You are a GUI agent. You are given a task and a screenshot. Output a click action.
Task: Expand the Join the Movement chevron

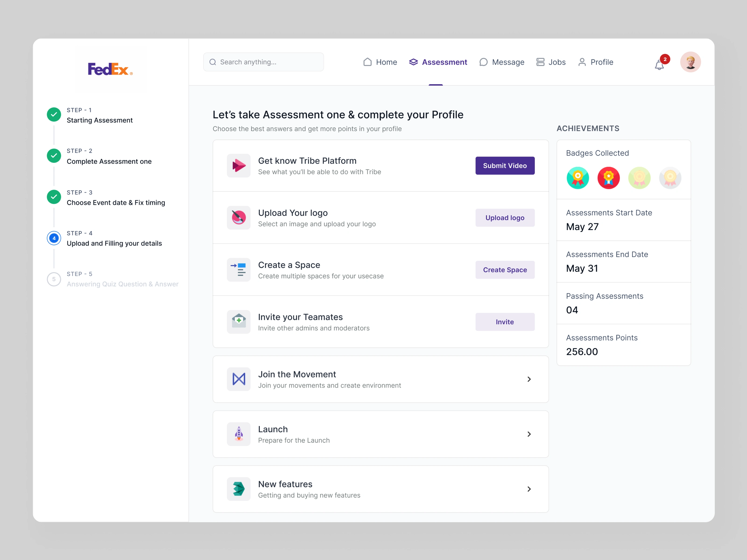pos(529,379)
